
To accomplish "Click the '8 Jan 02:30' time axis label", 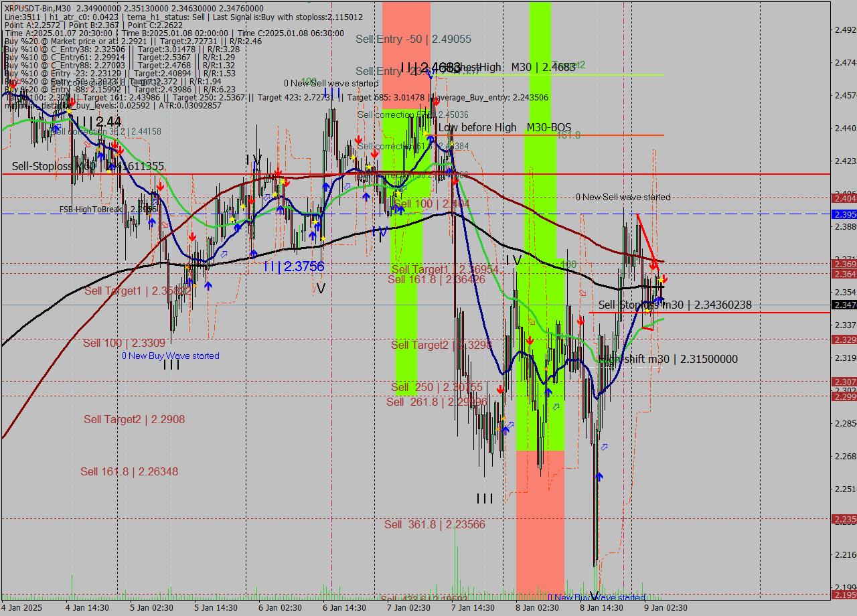I will [x=537, y=607].
